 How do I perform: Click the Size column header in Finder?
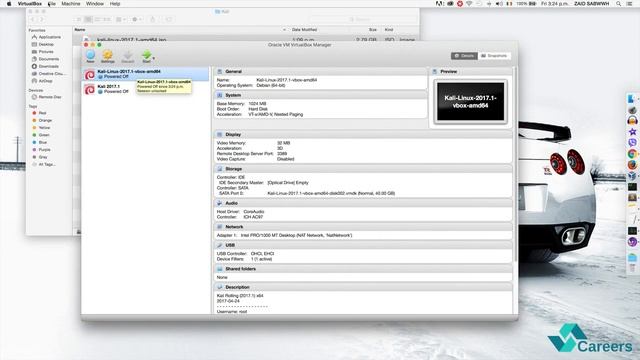[x=373, y=29]
